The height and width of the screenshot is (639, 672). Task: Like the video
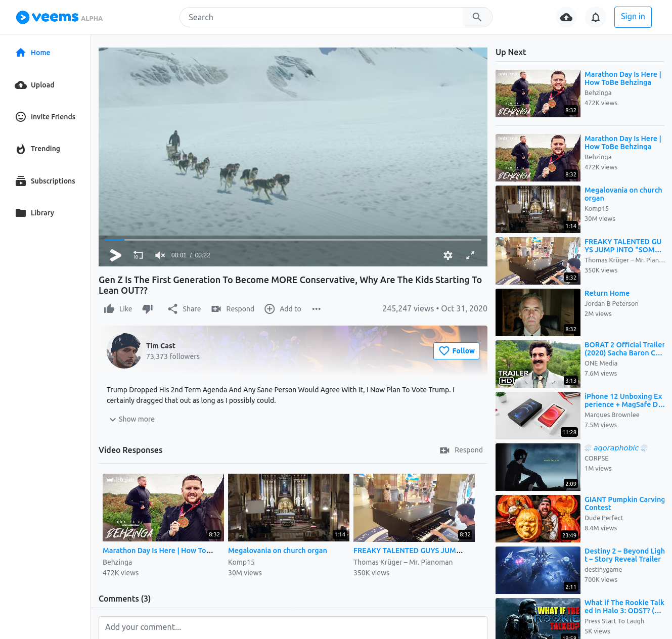click(x=118, y=309)
